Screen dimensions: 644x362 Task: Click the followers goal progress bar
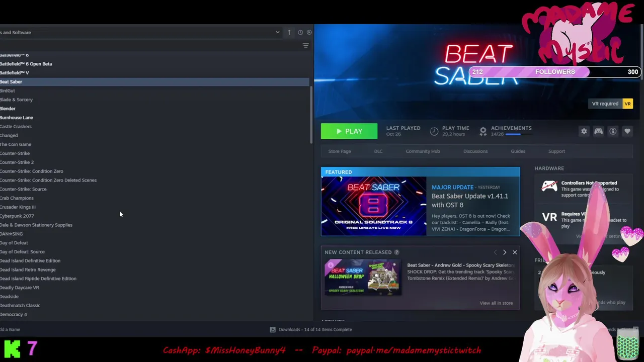555,72
